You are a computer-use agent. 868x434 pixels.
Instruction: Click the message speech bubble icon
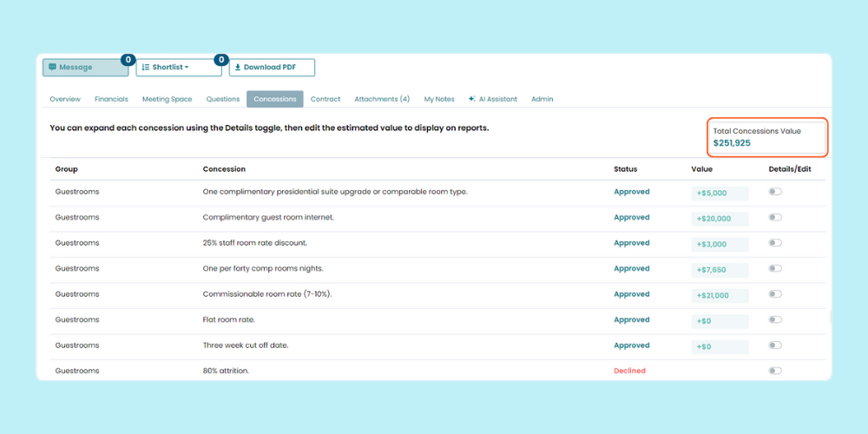(x=53, y=67)
